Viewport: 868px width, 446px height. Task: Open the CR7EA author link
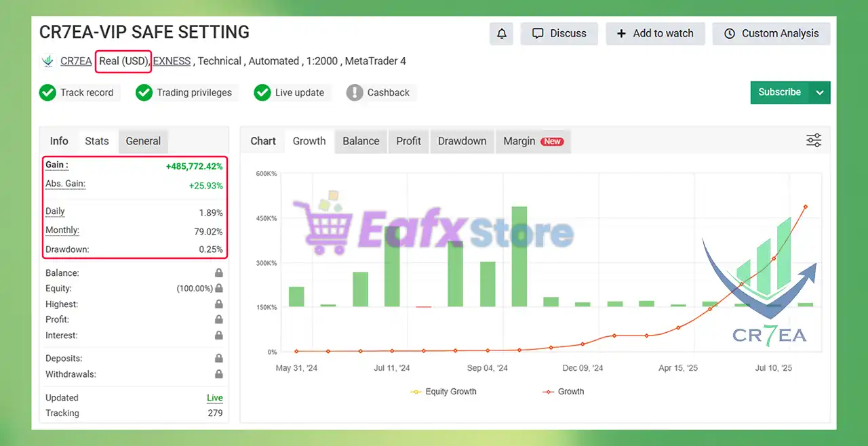tap(76, 61)
